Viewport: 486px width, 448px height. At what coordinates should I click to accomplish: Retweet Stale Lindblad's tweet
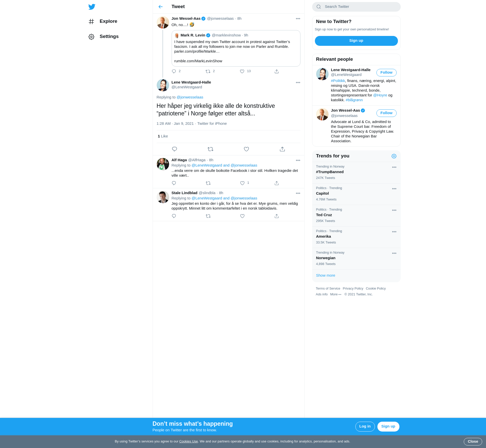tap(208, 216)
